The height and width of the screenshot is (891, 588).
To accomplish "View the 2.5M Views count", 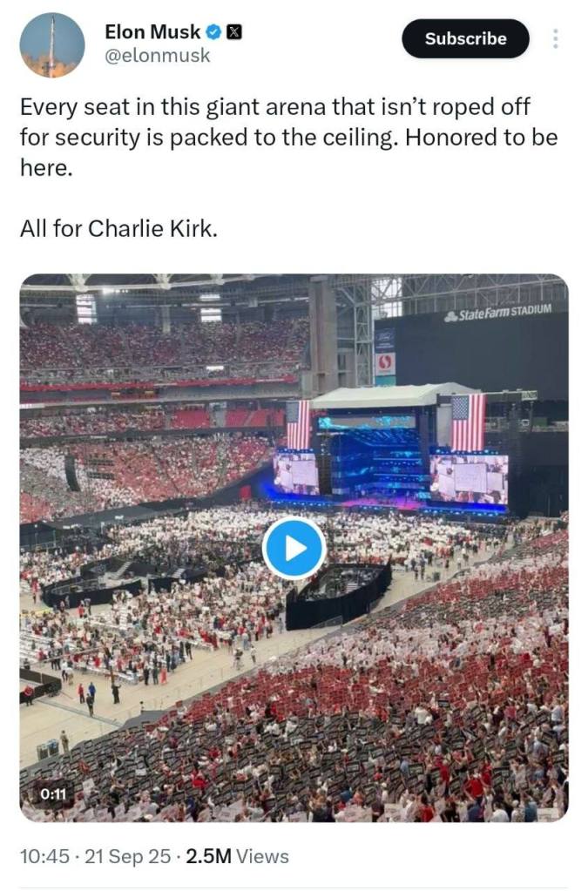I will [x=234, y=857].
